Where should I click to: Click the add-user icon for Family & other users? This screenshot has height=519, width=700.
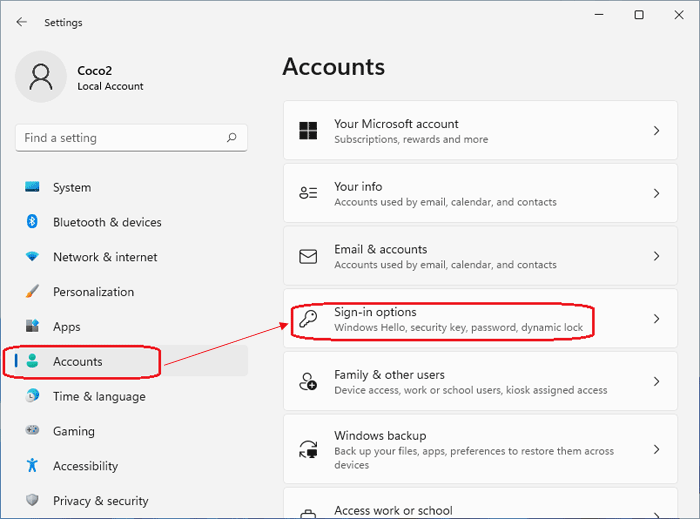(x=308, y=382)
